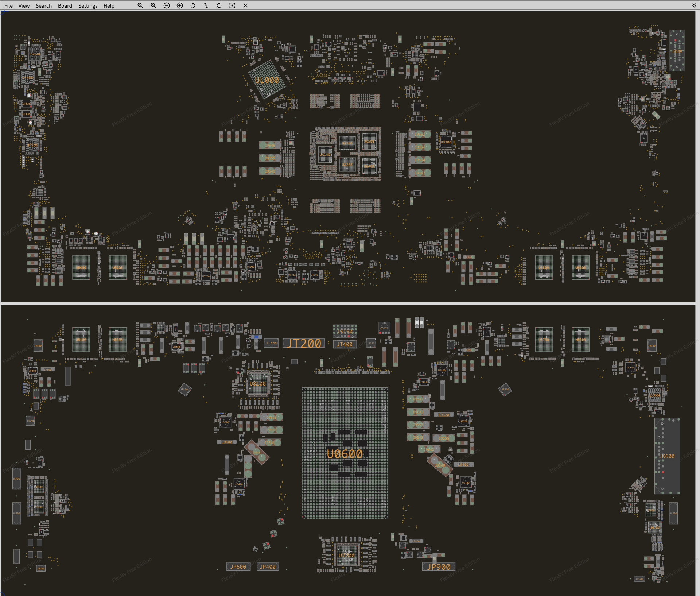Open the Search menu

(x=44, y=6)
